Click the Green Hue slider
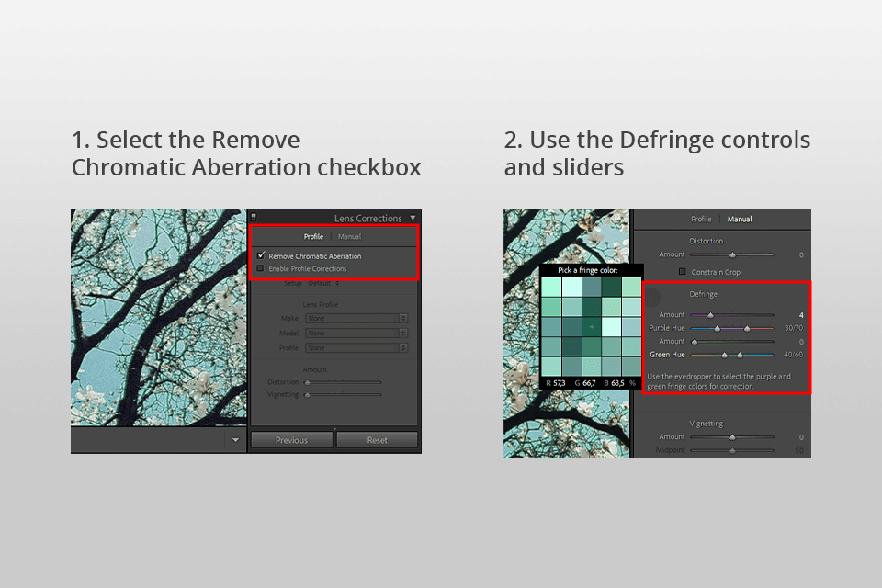Screen dimensions: 882x588 pyautogui.click(x=732, y=355)
